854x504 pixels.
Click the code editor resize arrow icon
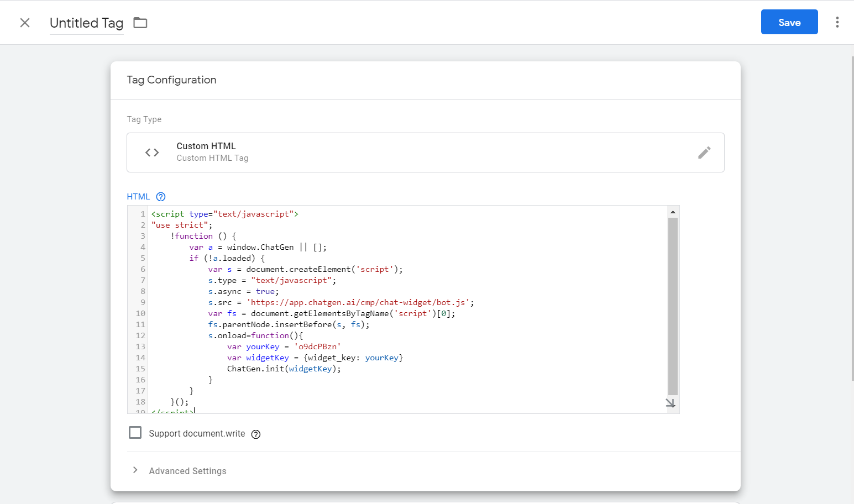click(x=670, y=403)
